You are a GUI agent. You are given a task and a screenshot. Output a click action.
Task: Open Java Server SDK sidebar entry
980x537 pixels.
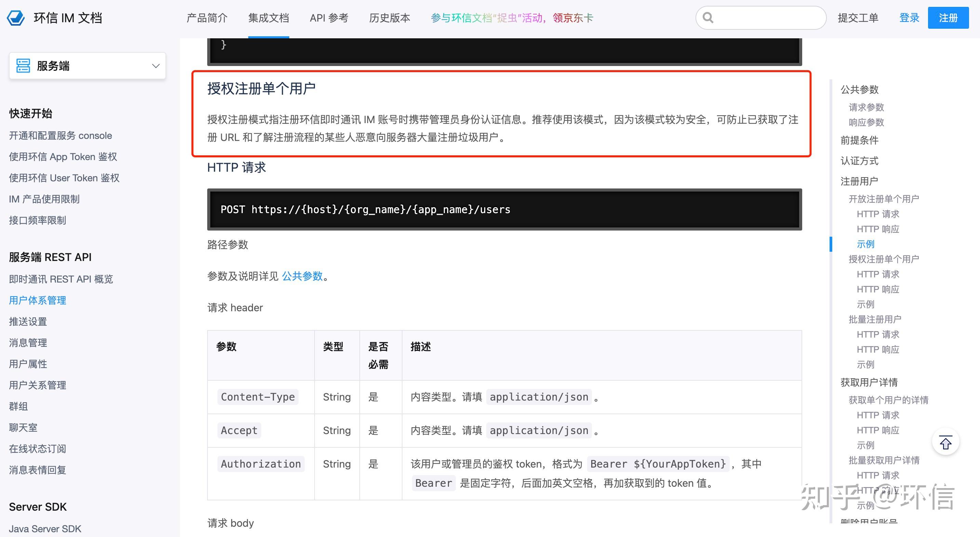(45, 529)
